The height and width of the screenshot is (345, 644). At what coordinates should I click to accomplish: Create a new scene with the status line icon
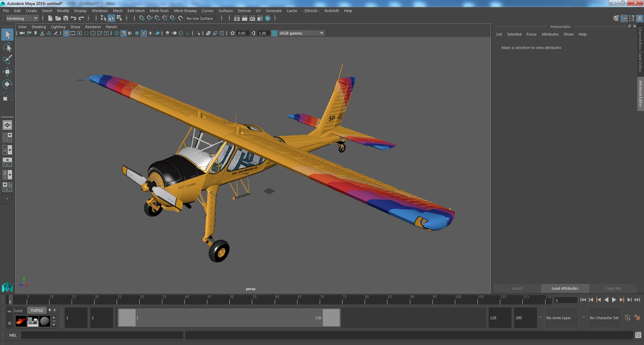[50, 18]
